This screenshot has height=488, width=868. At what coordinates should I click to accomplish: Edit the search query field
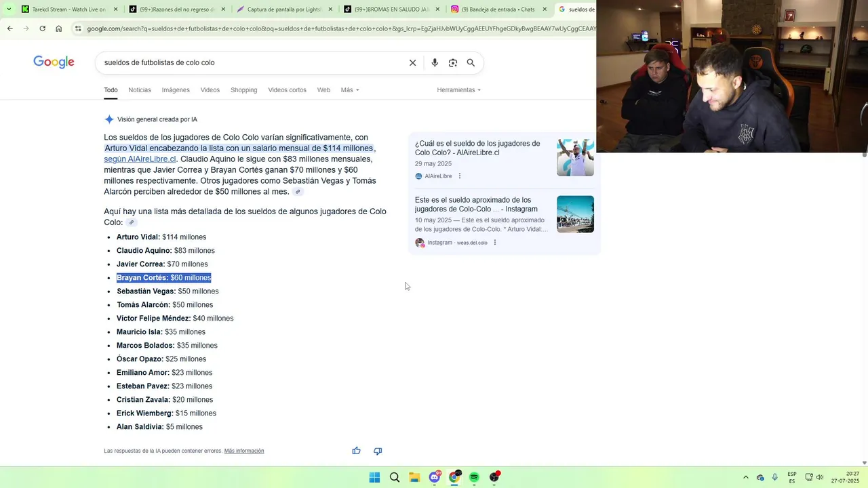(251, 62)
